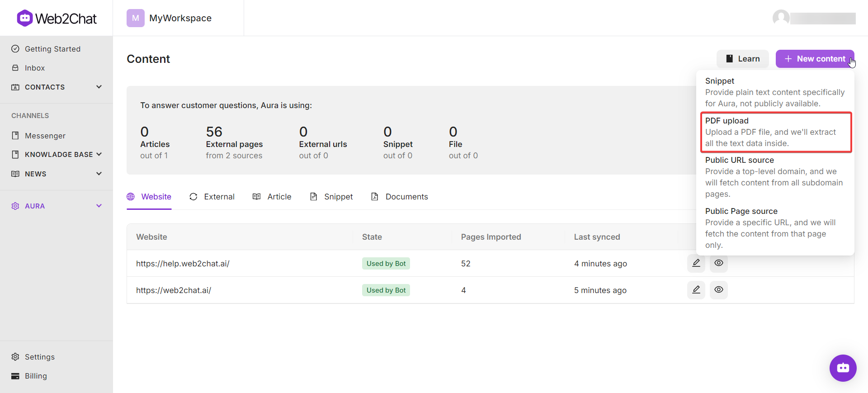Click the plus icon on New content
Image resolution: width=868 pixels, height=393 pixels.
(x=788, y=59)
